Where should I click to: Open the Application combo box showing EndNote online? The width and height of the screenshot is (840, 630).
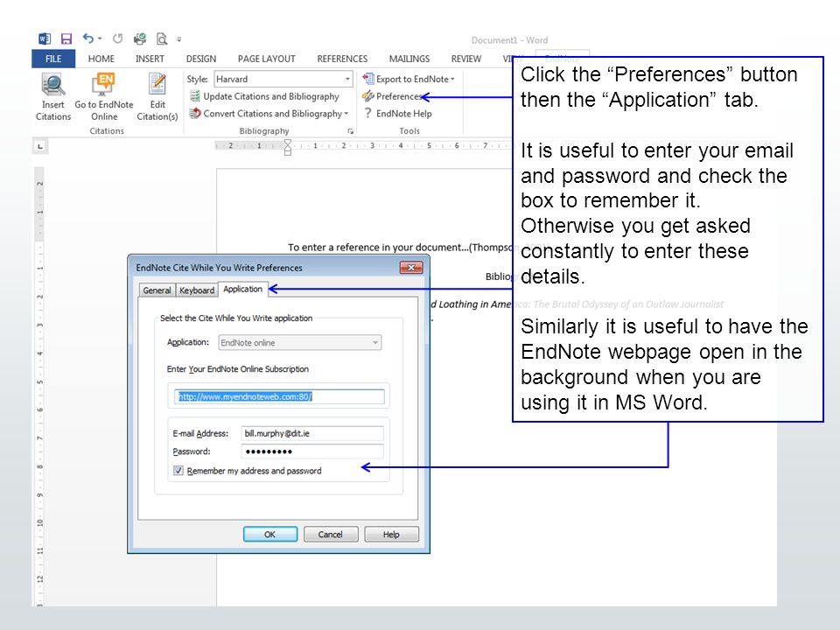coord(300,343)
